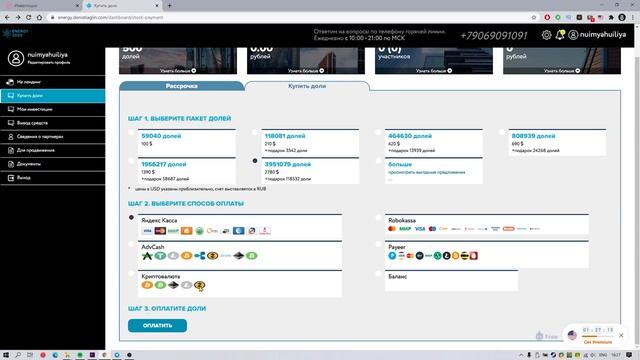Expand Узнать больше on the 0.00 рублей card
Viewport: 640px width, 360px height.
pyautogui.click(x=306, y=71)
